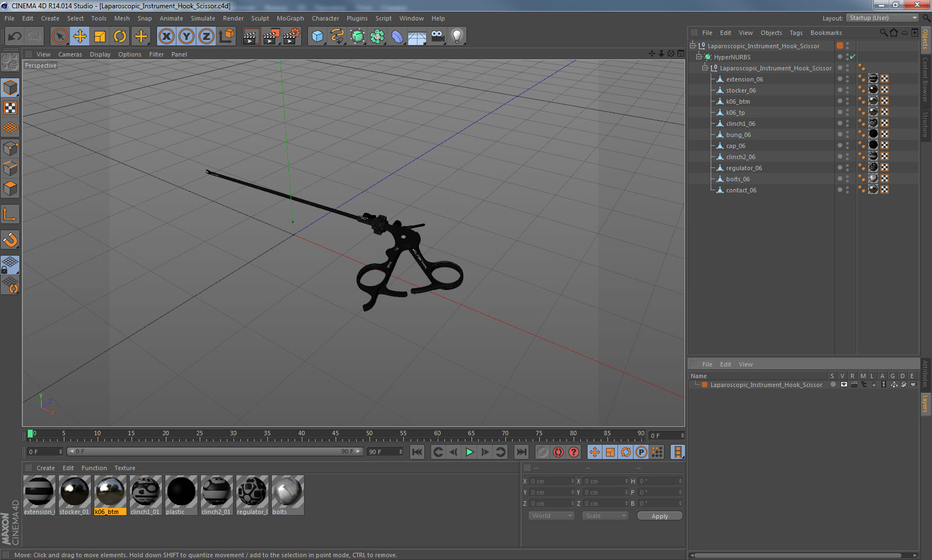Open the MoGraph menu
Viewport: 932px width, 560px height.
pos(290,18)
